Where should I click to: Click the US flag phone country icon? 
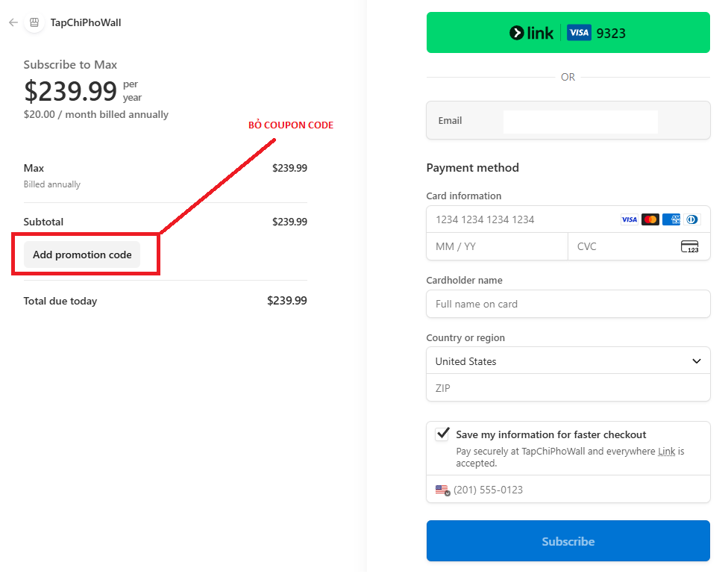coord(442,490)
